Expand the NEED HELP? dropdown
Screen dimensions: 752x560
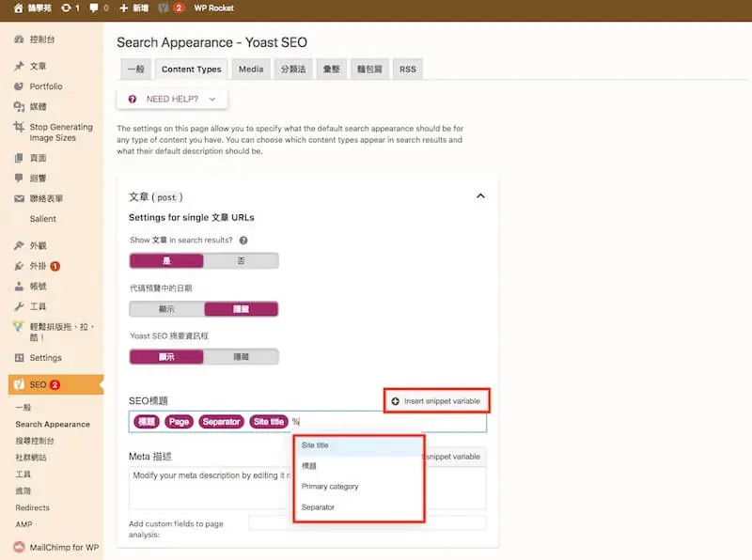tap(172, 100)
